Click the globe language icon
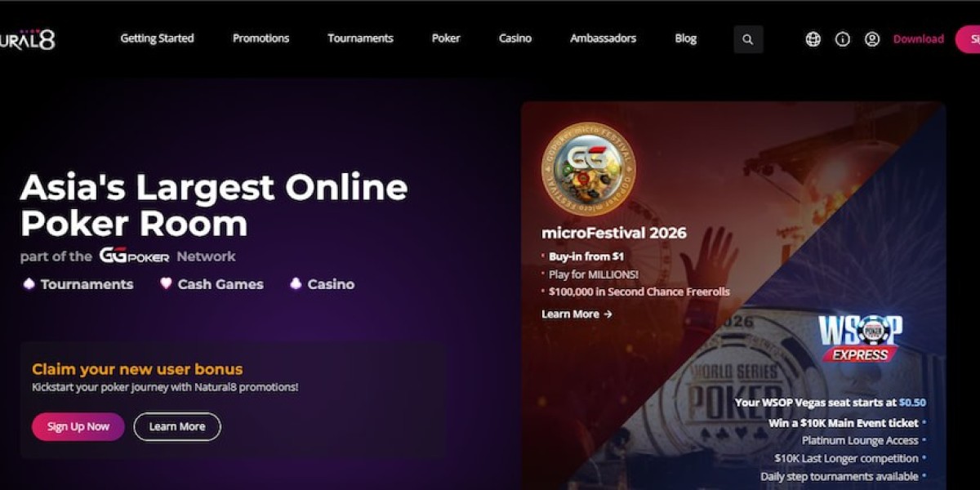Image resolution: width=980 pixels, height=490 pixels. pos(813,39)
